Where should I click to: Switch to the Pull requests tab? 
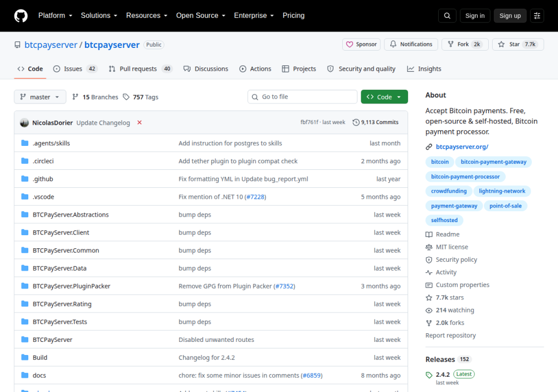[x=140, y=69]
